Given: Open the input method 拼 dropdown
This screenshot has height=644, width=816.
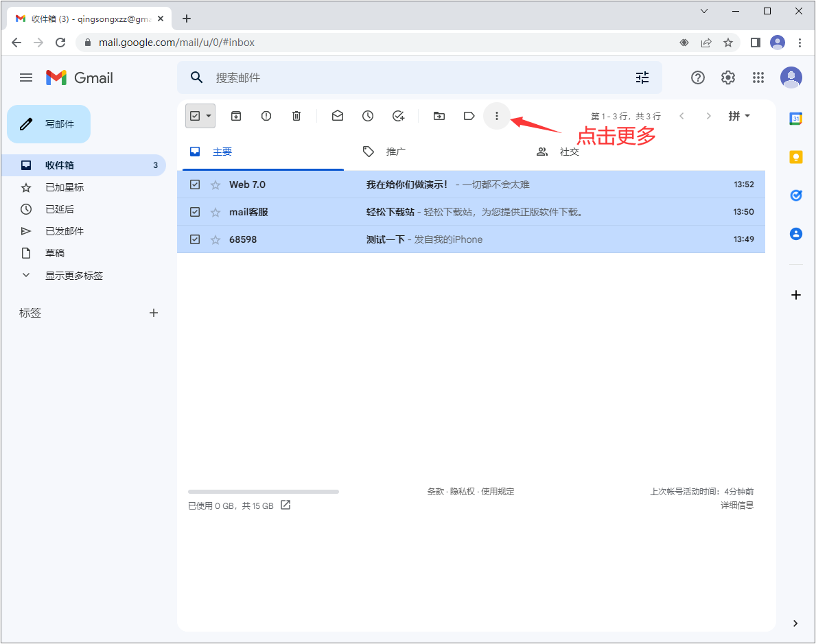Looking at the screenshot, I should (739, 116).
